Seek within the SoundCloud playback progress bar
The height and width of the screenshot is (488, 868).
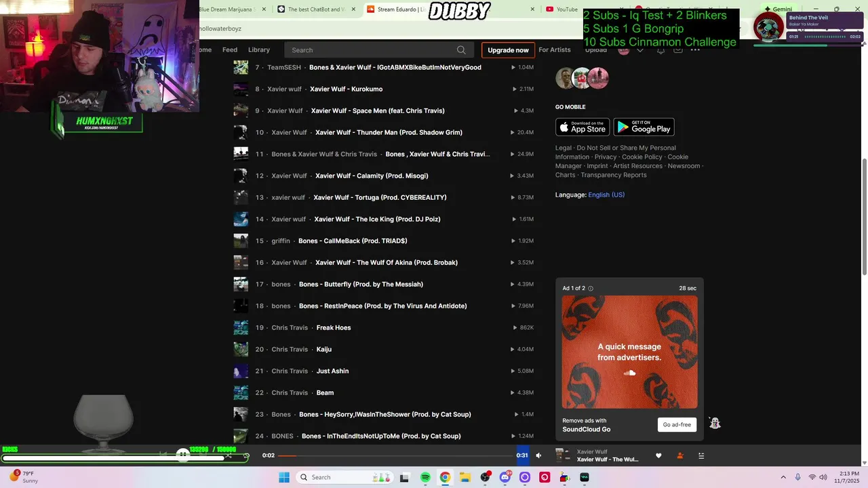click(x=395, y=455)
